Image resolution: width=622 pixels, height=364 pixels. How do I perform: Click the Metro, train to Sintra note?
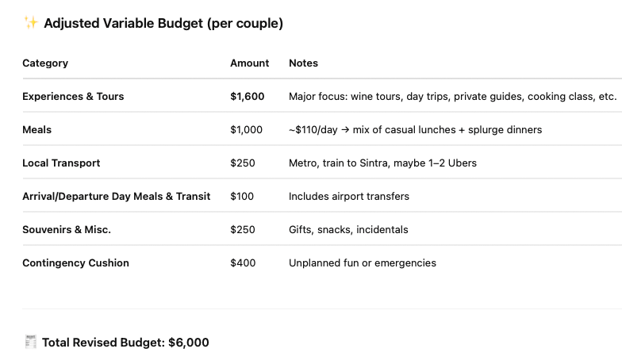382,163
